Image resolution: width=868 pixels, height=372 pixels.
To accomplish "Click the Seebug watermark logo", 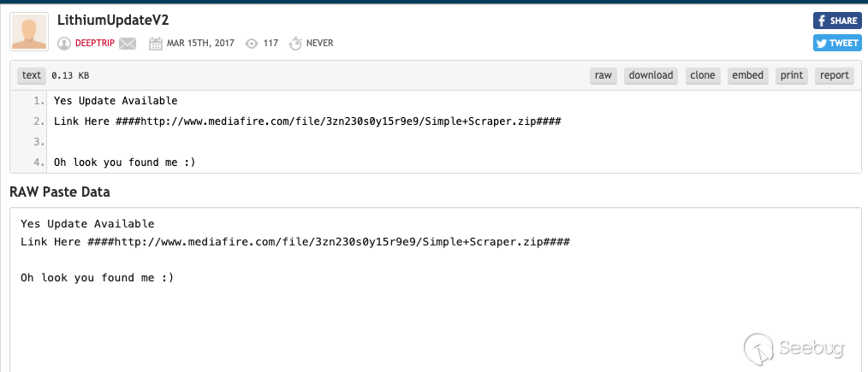I will pyautogui.click(x=795, y=346).
